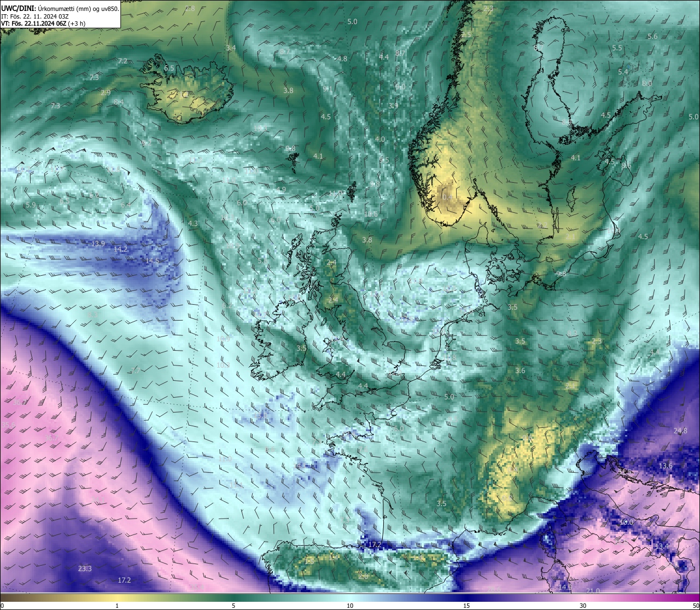Click the '24.8' value at right edge
Screen dimensions: 700x610
click(x=680, y=431)
